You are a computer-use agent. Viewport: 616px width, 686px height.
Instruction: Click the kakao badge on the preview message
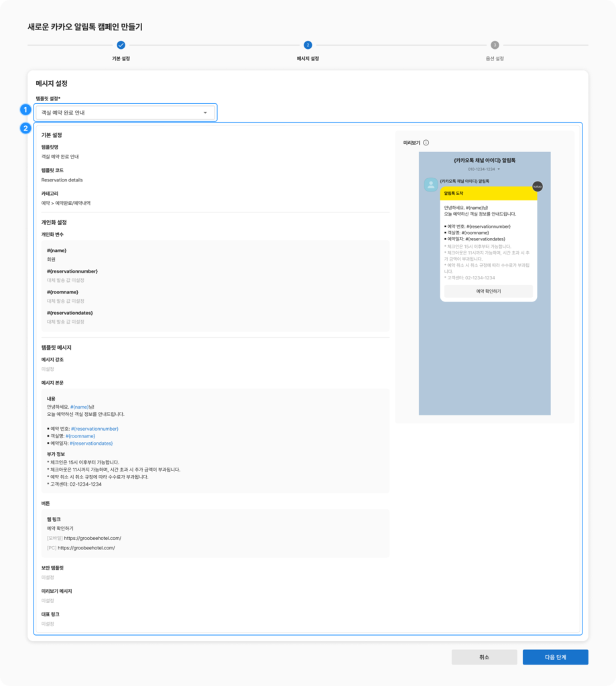(x=537, y=186)
